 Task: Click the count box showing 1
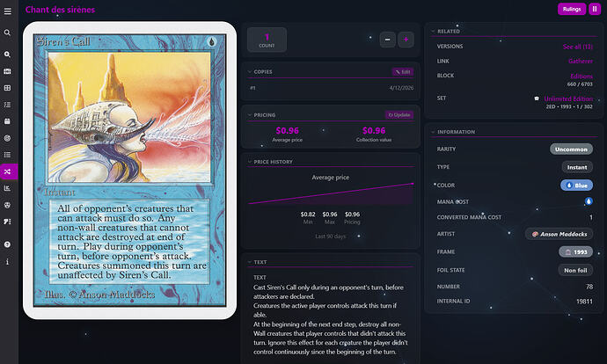[267, 40]
